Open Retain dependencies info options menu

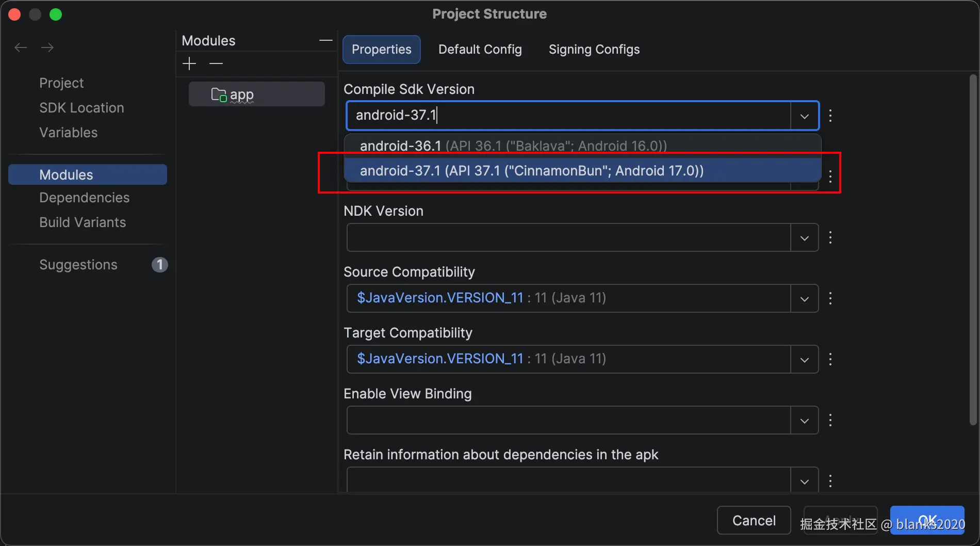[x=830, y=481]
